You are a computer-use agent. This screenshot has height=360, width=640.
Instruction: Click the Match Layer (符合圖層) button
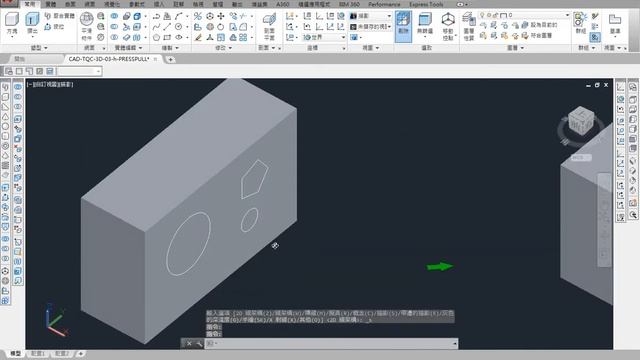coord(537,36)
